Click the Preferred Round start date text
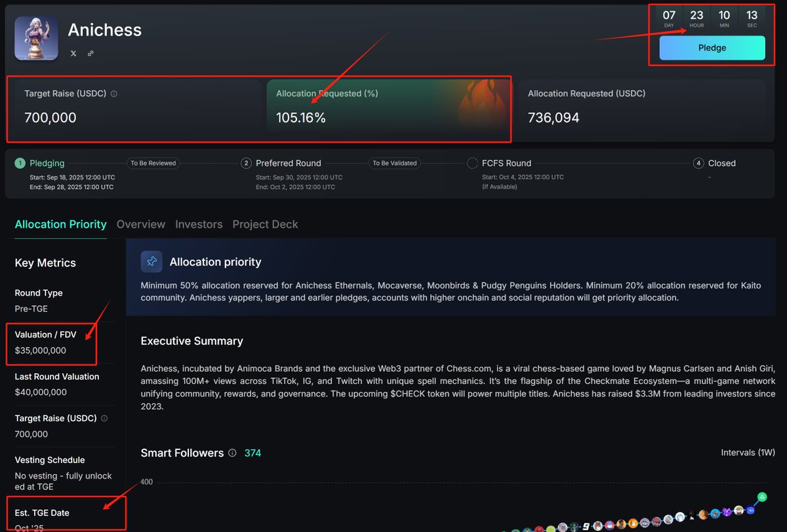Image resolution: width=787 pixels, height=532 pixels. pos(299,178)
